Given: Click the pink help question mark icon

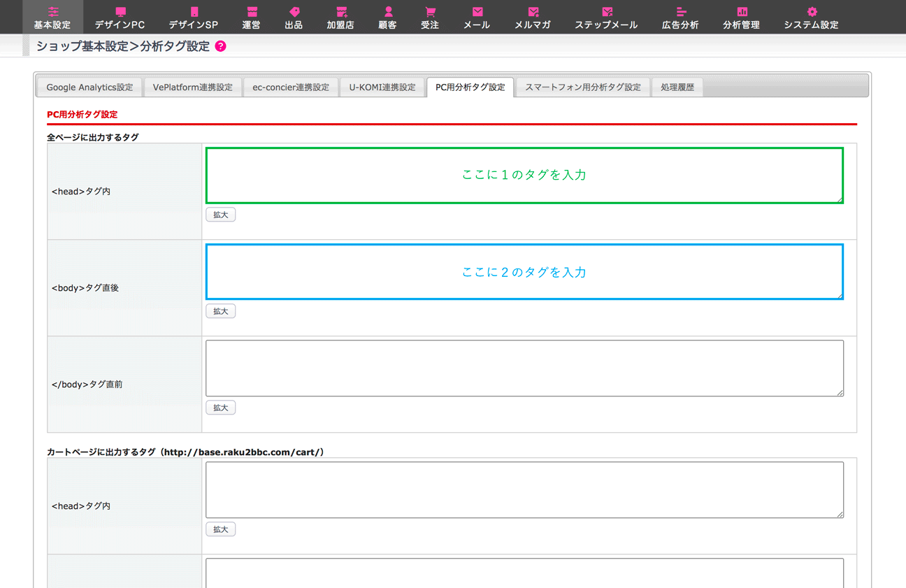Looking at the screenshot, I should [221, 46].
